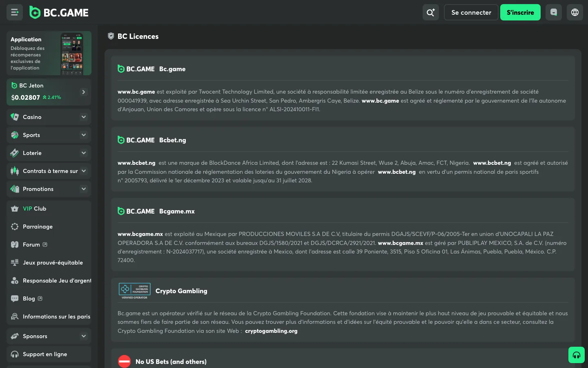
Task: Open the Sports menu item
Action: [49, 135]
